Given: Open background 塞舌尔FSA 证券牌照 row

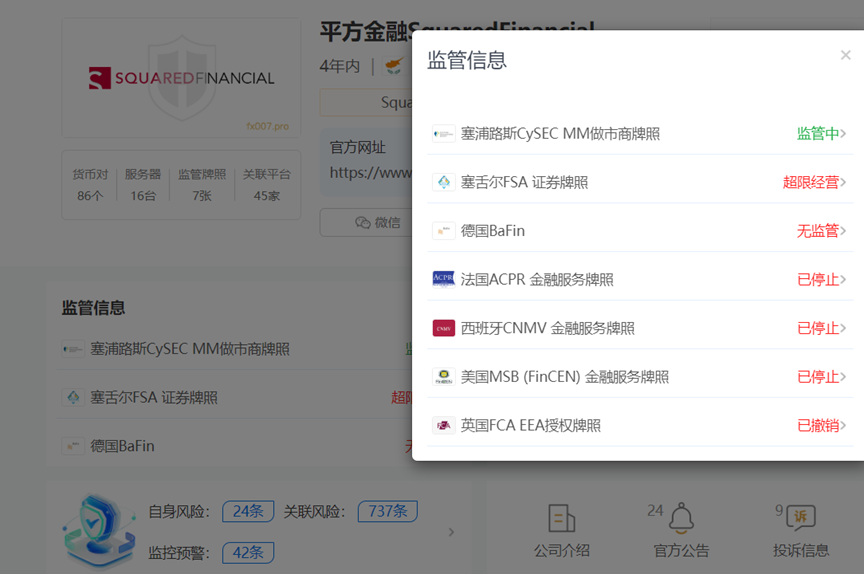Looking at the screenshot, I should (236, 398).
